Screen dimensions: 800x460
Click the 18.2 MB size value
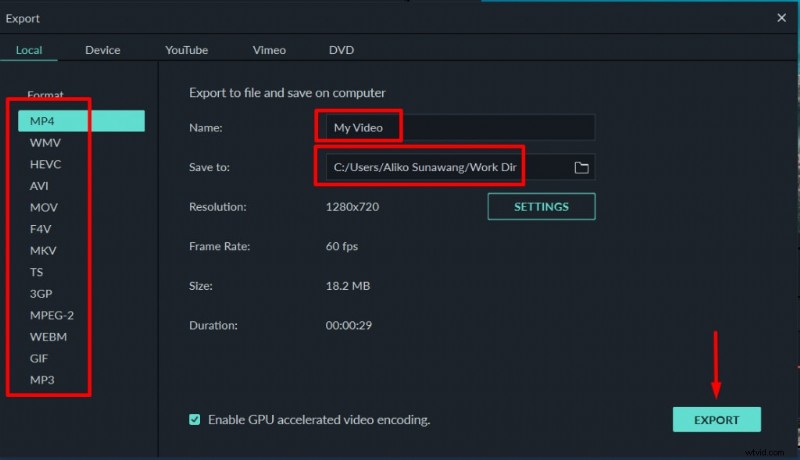(x=347, y=286)
